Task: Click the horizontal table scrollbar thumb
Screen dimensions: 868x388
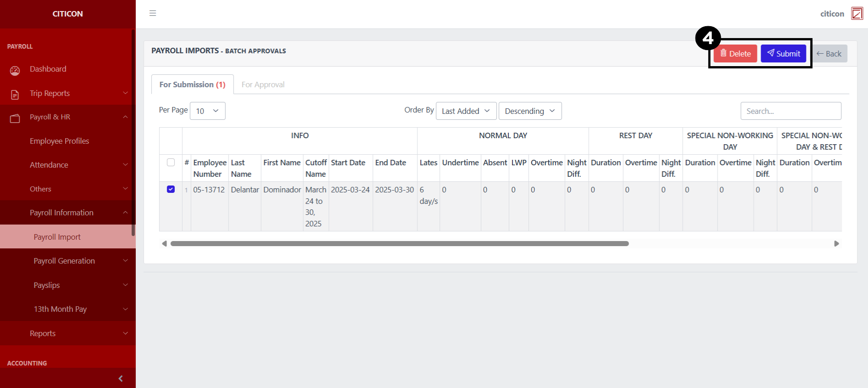Action: click(399, 244)
